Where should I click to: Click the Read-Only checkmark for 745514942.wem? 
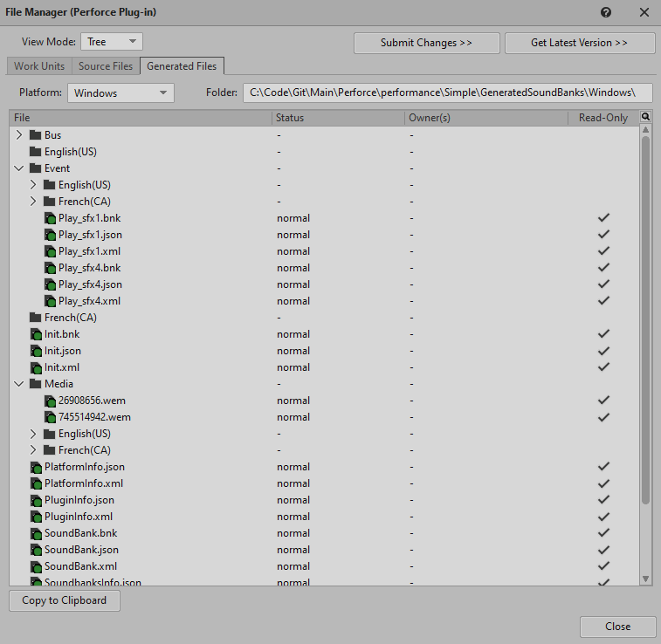602,417
